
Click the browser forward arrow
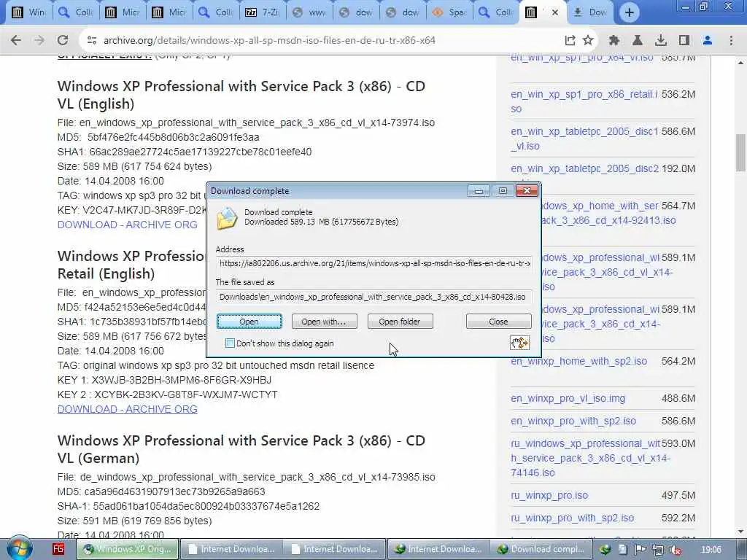39,41
